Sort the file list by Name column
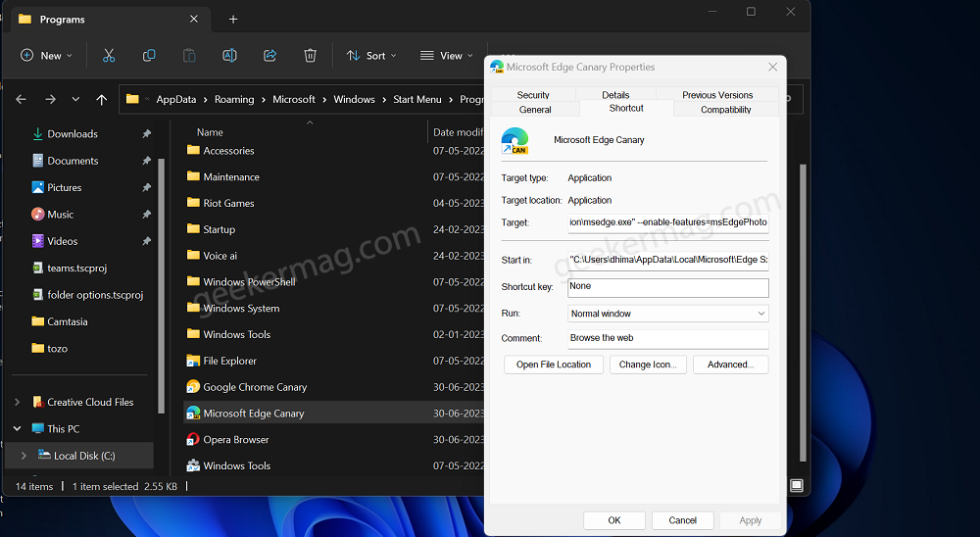Screen dimensions: 980x537 (x=210, y=132)
